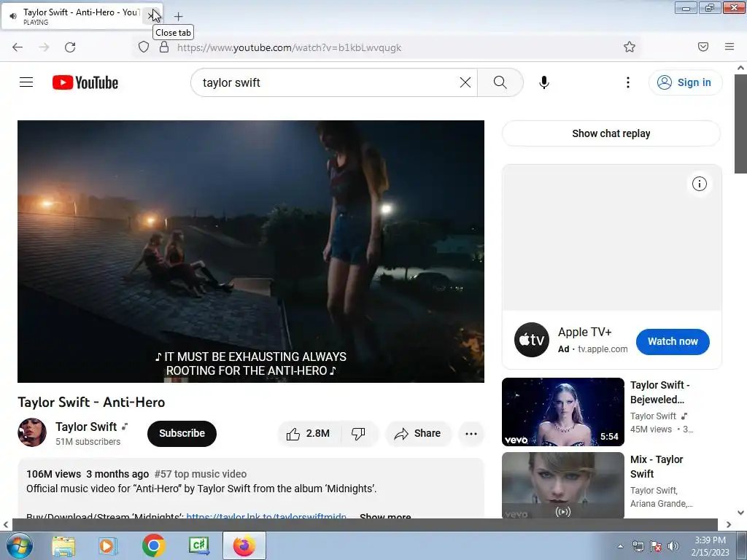Subscribe to Taylor Swift channel
This screenshot has width=747, height=560.
(182, 433)
